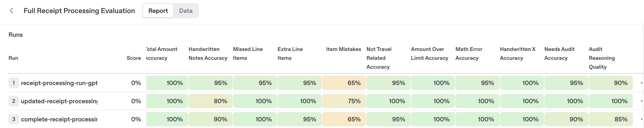Switch to the Data tab
This screenshot has width=644, height=128.
point(185,11)
